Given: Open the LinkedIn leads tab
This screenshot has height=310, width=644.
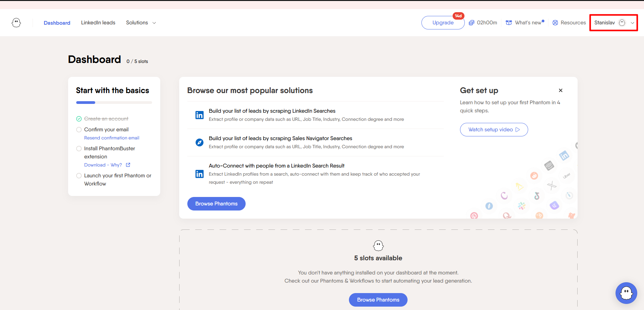Looking at the screenshot, I should (x=98, y=23).
